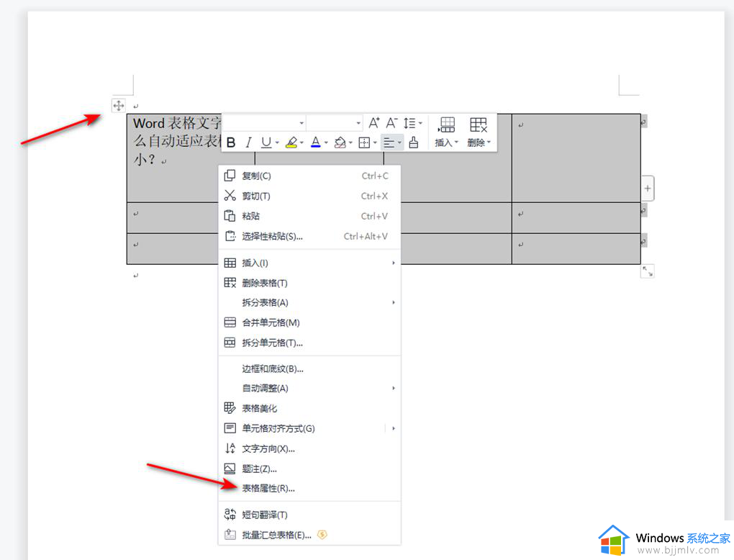Click the 插入 table insert button
This screenshot has width=734, height=560.
[x=447, y=132]
